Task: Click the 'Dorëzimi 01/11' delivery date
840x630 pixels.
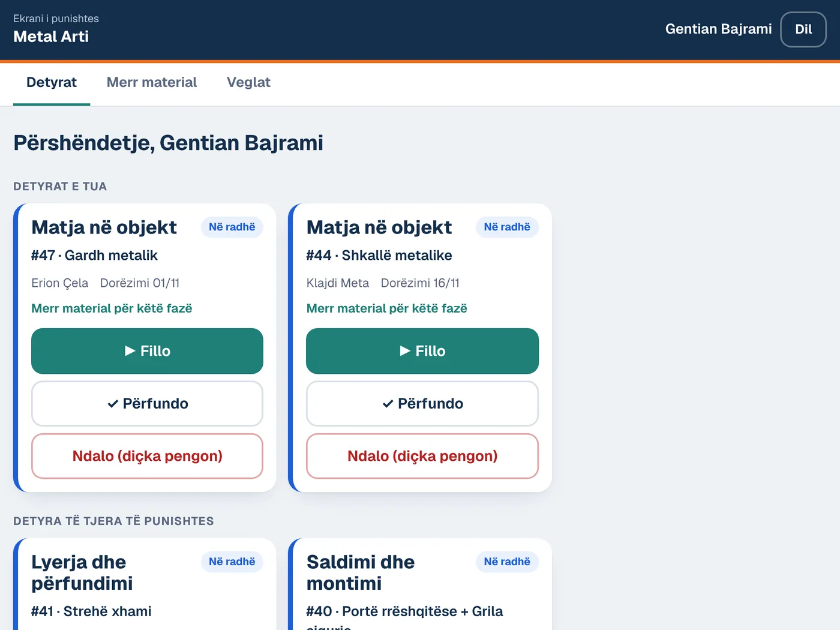Action: 140,283
